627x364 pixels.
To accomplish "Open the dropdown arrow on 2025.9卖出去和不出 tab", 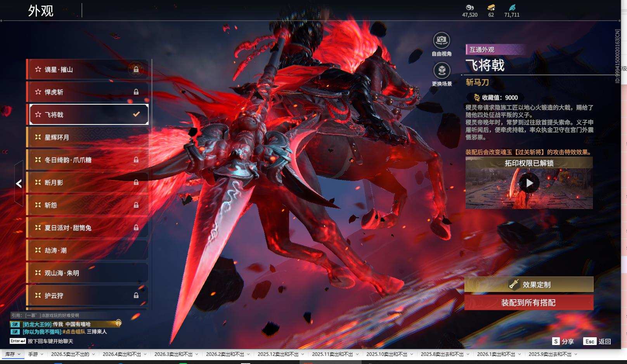I will point(576,354).
